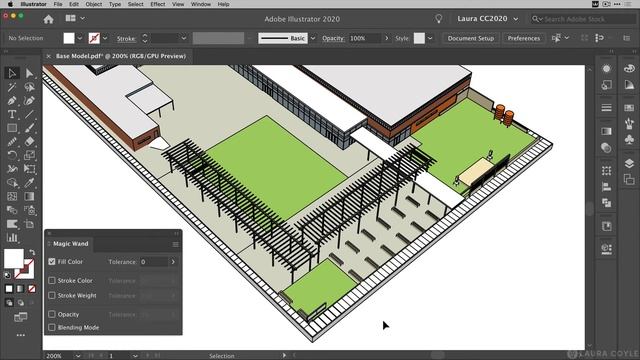The image size is (640, 360).
Task: Select the Line Segment tool
Action: tap(29, 114)
